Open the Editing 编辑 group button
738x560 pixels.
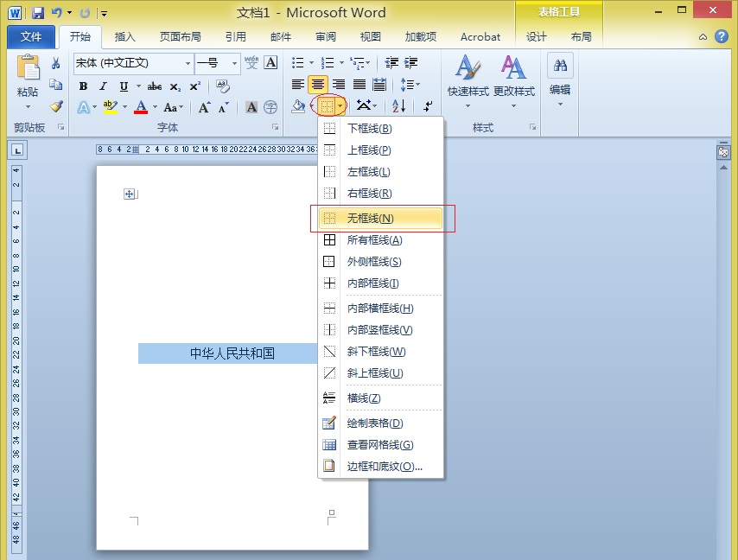point(560,81)
